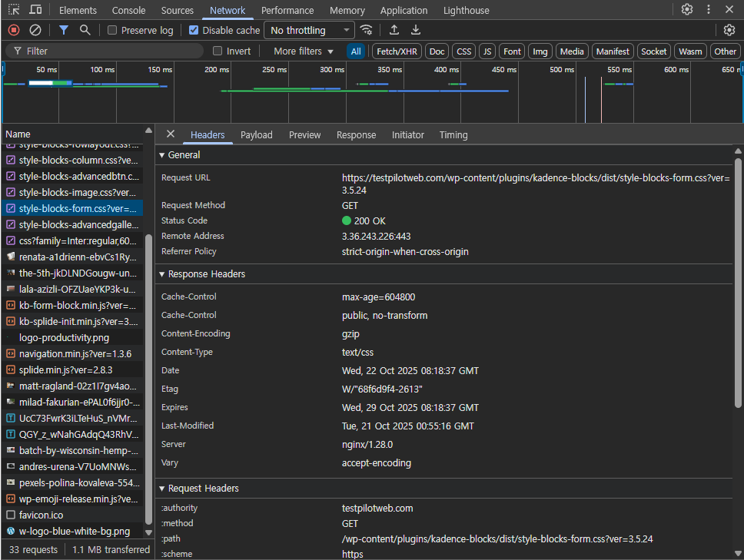This screenshot has width=744, height=560.
Task: Switch to the Timing tab
Action: (x=453, y=135)
